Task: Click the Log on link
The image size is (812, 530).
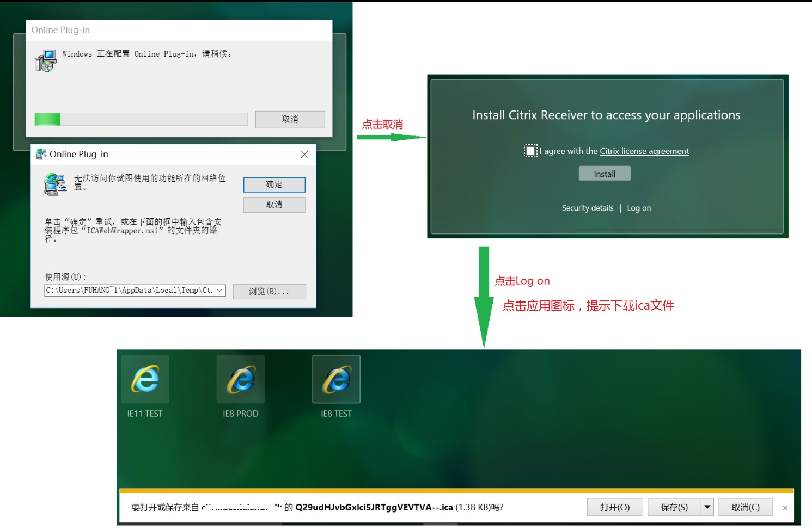Action: pos(639,208)
